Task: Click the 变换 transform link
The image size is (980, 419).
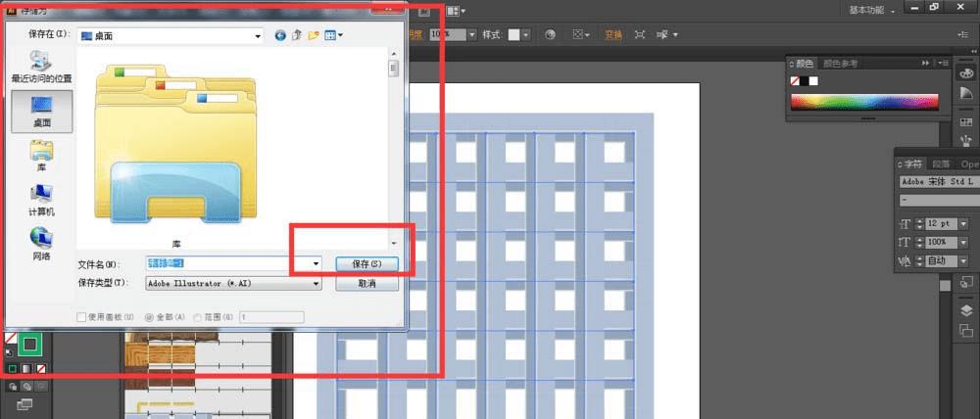Action: point(613,35)
